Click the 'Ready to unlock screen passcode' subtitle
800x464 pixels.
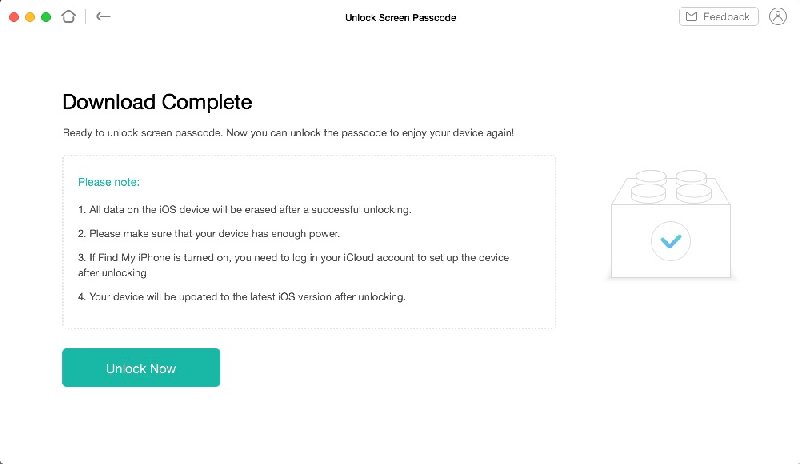pyautogui.click(x=288, y=133)
